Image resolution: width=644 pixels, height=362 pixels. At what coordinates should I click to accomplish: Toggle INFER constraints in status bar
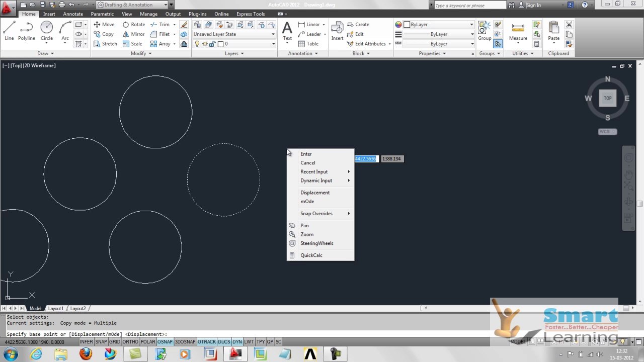pyautogui.click(x=87, y=342)
